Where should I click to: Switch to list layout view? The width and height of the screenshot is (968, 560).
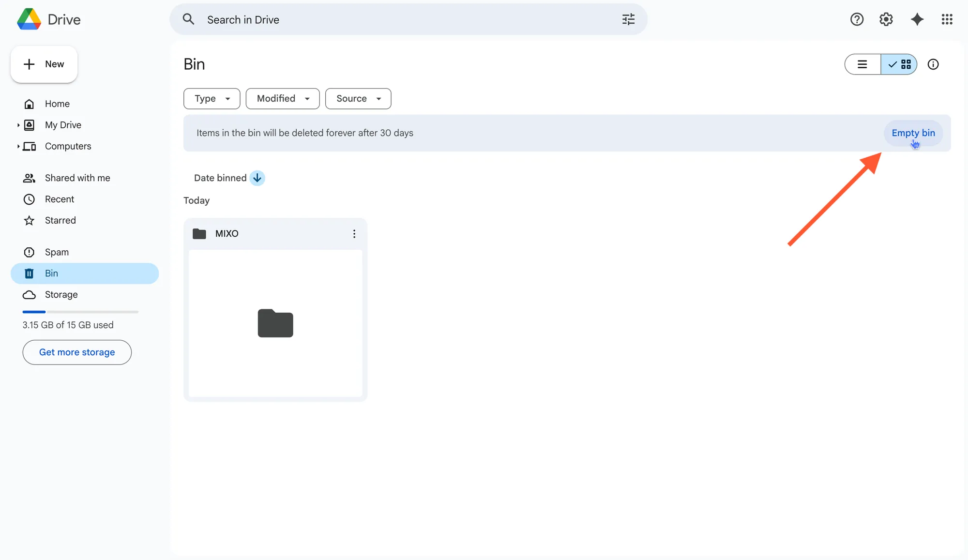click(x=862, y=64)
